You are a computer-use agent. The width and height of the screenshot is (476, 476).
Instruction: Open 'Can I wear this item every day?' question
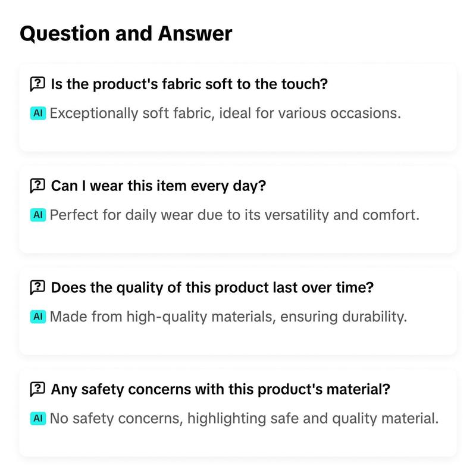[x=158, y=186]
